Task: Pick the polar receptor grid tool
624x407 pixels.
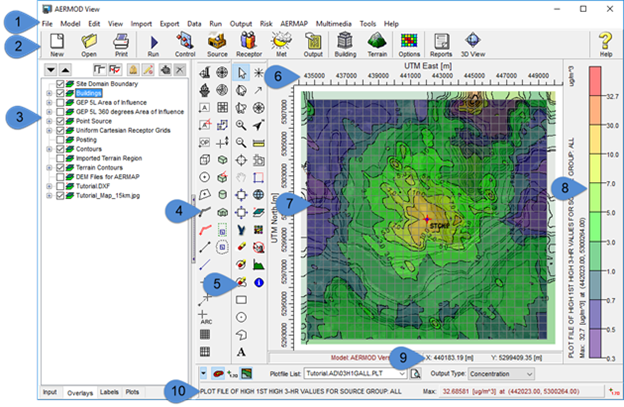Action: [x=222, y=72]
